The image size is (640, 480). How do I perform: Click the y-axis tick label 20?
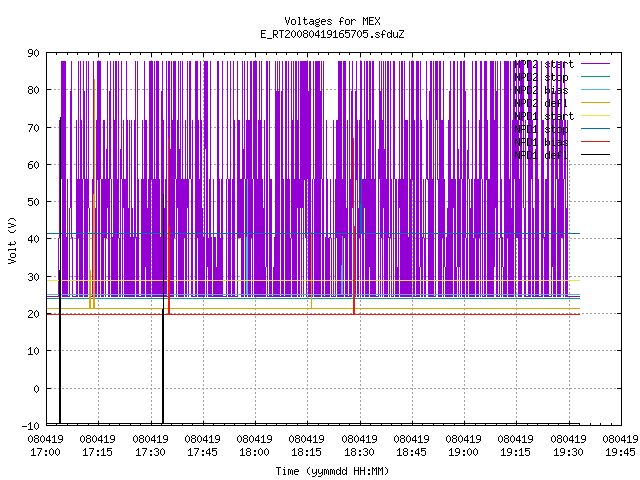33,314
